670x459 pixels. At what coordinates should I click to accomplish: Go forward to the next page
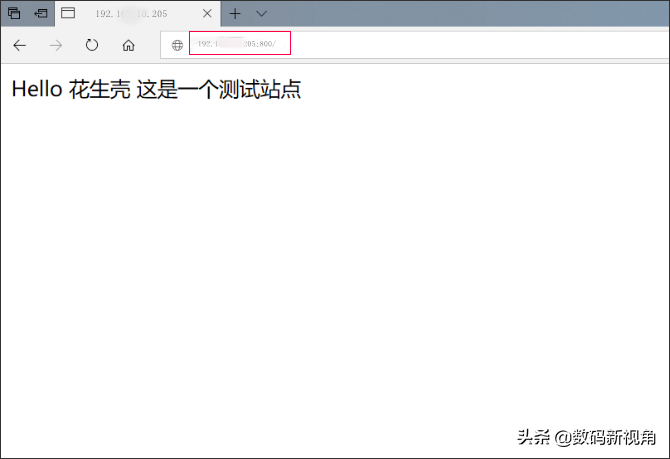(x=56, y=45)
